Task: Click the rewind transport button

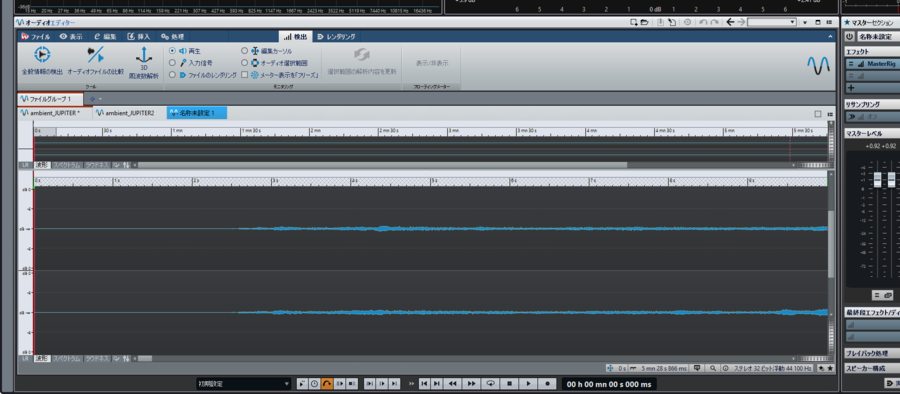Action: (x=452, y=384)
